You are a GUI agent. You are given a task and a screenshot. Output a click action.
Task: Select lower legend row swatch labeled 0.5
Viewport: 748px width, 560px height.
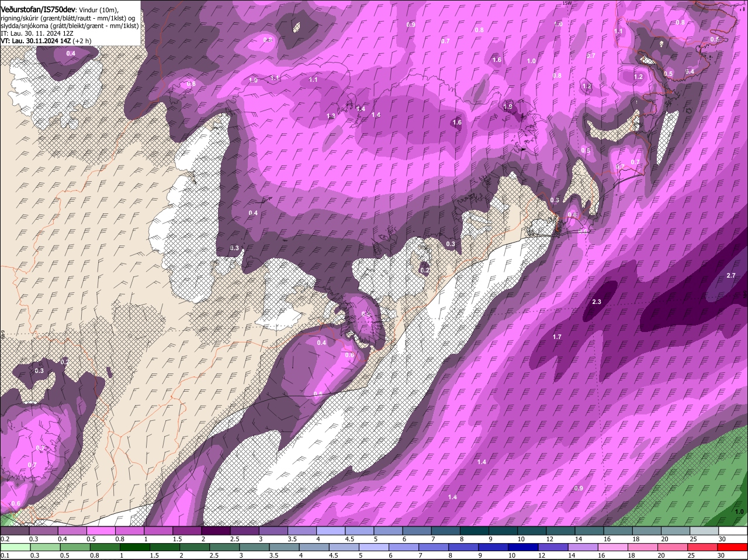[x=75, y=547]
